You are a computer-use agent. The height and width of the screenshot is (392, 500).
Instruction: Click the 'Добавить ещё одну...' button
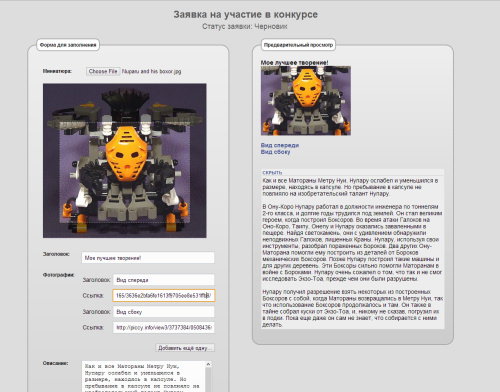click(x=185, y=348)
